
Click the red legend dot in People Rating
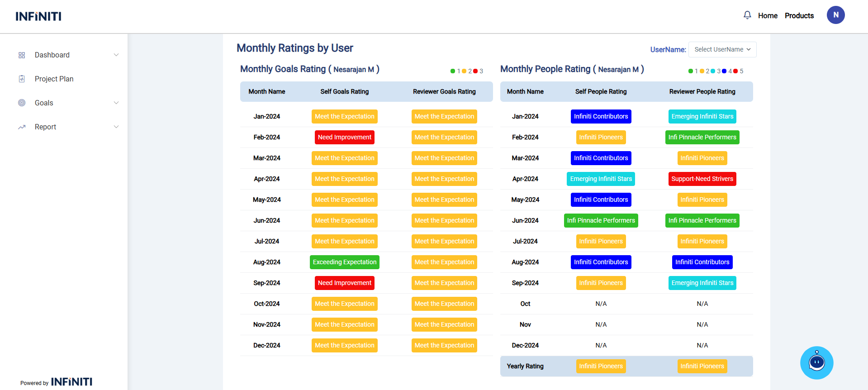pyautogui.click(x=735, y=71)
